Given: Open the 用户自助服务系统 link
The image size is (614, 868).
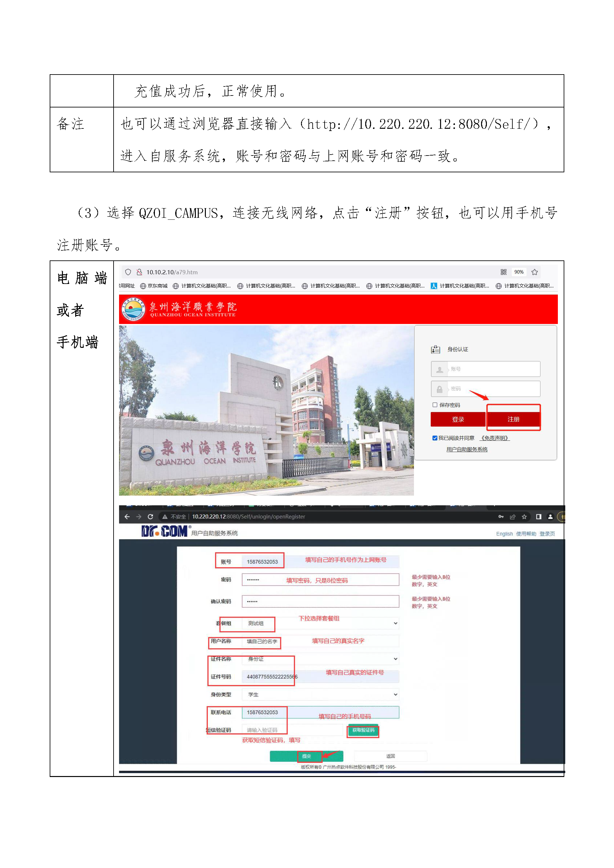Looking at the screenshot, I should tap(467, 449).
